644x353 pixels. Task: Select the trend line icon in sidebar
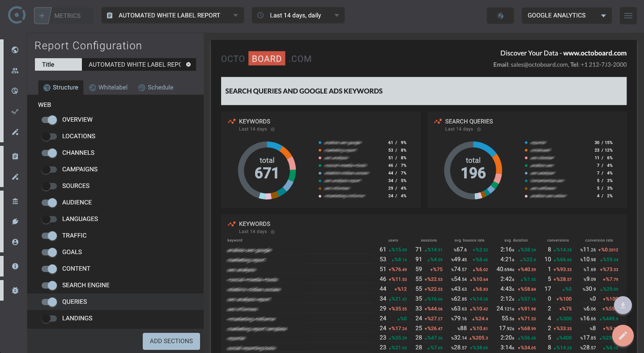15,112
